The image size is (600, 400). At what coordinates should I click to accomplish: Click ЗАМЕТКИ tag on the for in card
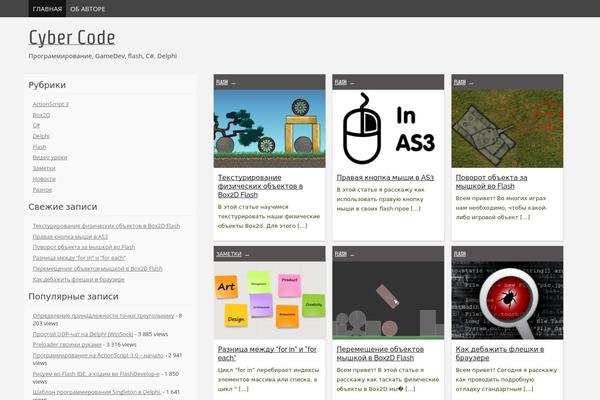coord(229,254)
